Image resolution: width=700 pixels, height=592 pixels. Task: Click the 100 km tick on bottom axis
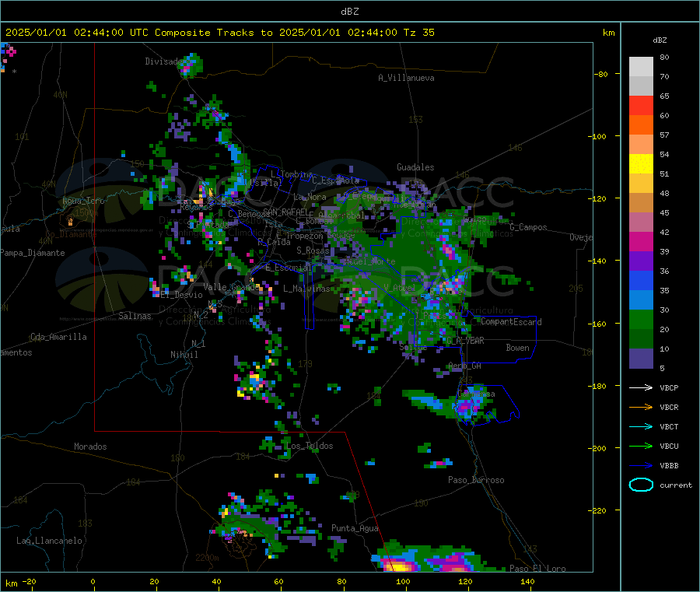pyautogui.click(x=403, y=582)
